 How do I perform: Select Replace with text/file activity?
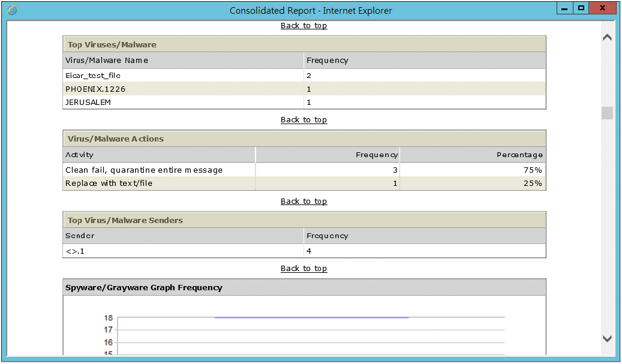pos(109,183)
